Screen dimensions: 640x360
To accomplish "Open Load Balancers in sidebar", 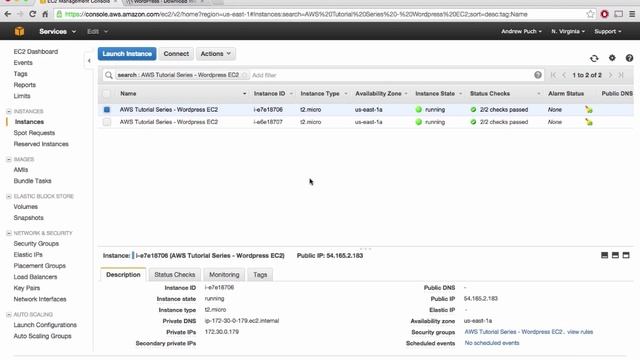I will point(35,277).
